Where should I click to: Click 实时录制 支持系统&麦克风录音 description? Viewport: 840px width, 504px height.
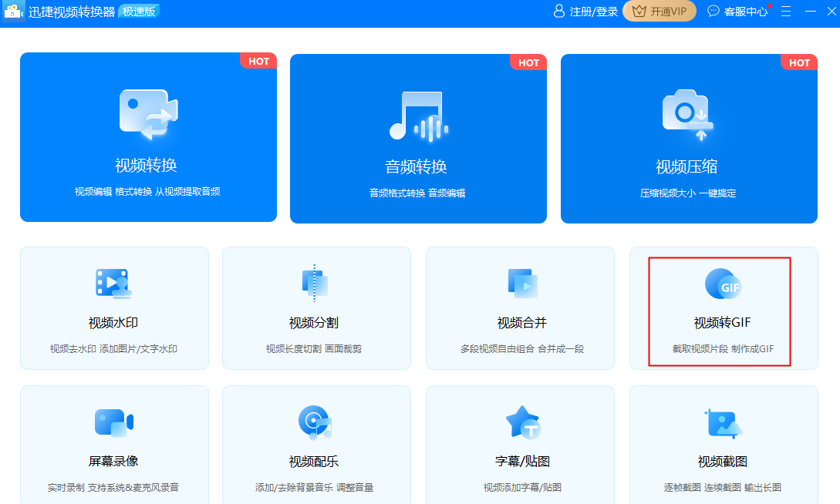pyautogui.click(x=113, y=487)
